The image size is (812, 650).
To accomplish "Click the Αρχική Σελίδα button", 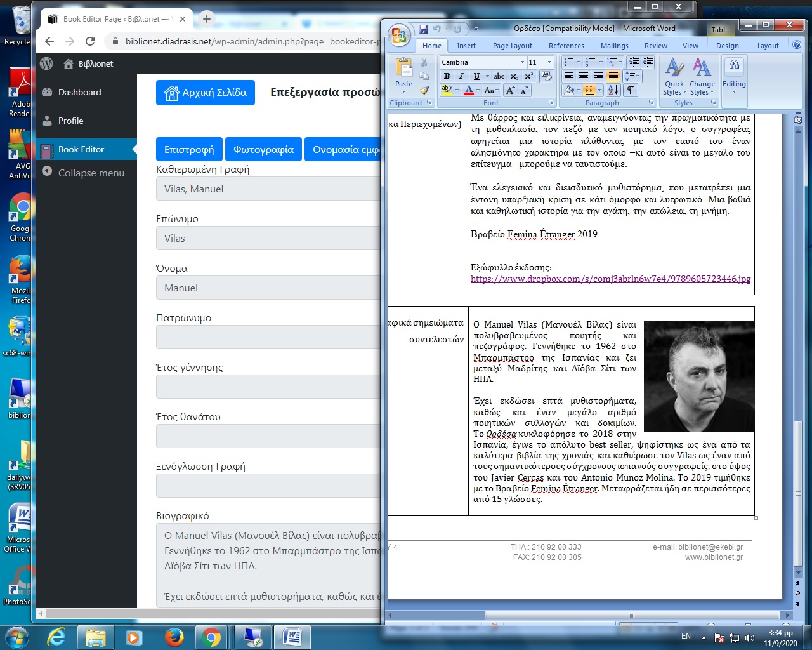I will (206, 93).
